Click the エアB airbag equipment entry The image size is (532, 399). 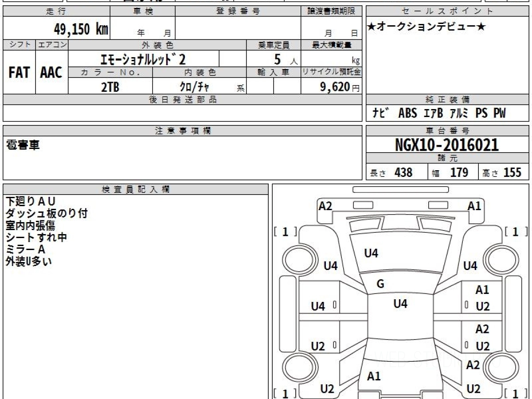coord(433,113)
